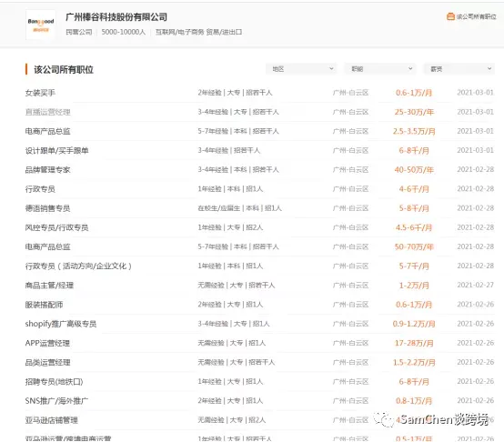
Task: Click requirements 在校生/应届生 | 本科 | 招1人
Action: [240, 208]
